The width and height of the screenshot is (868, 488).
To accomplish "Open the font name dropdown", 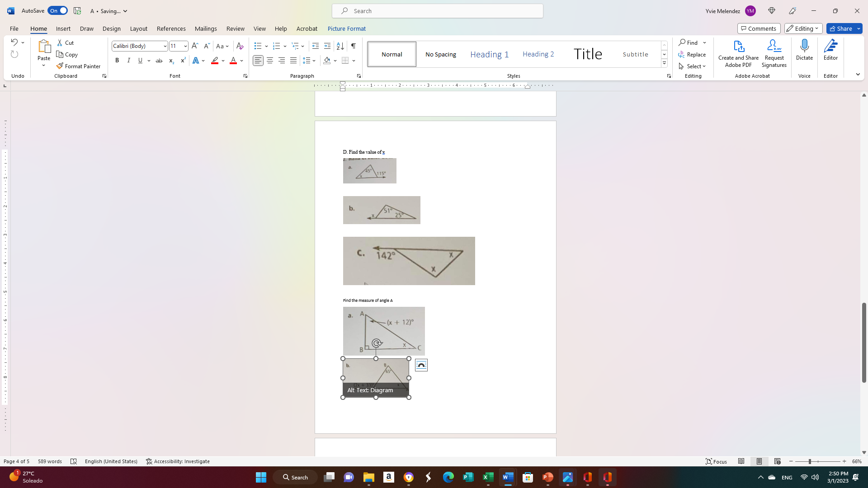I will click(165, 46).
